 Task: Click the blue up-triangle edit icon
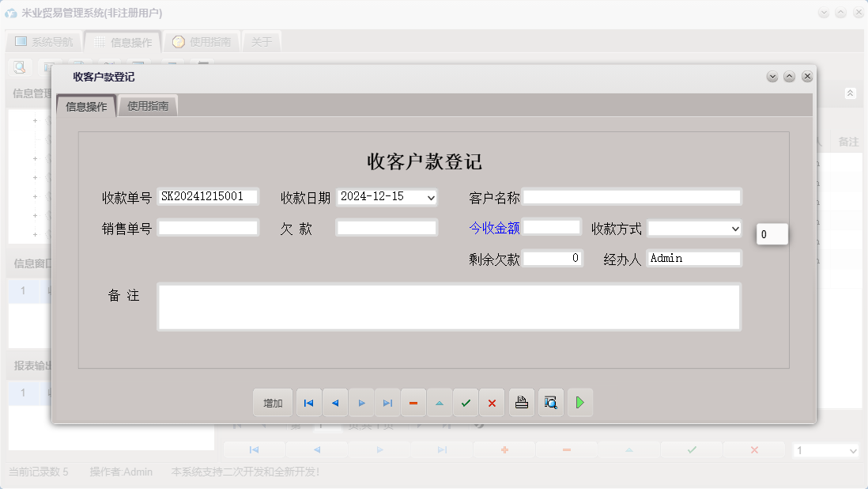point(440,403)
